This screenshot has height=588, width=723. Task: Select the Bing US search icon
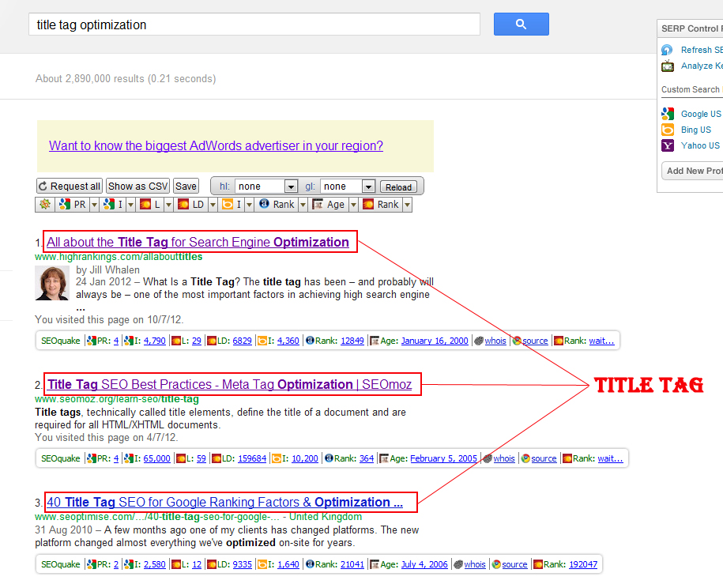[668, 130]
